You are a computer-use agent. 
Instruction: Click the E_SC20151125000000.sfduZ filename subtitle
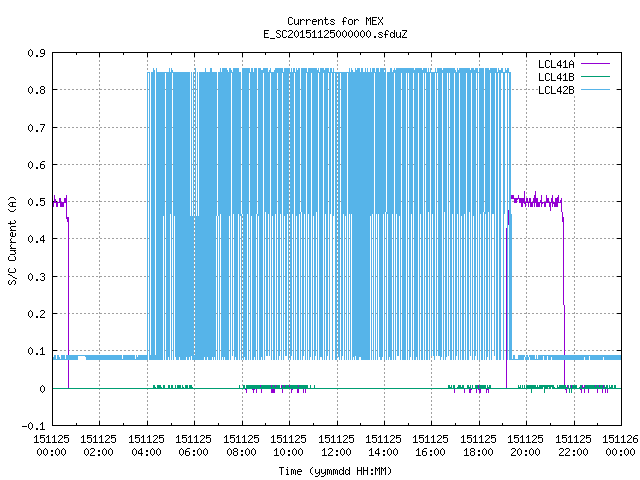(x=335, y=34)
